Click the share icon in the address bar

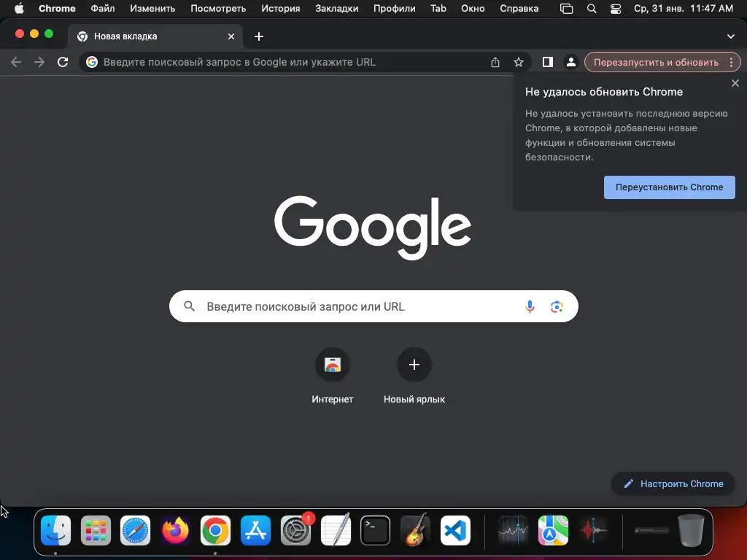pos(495,62)
